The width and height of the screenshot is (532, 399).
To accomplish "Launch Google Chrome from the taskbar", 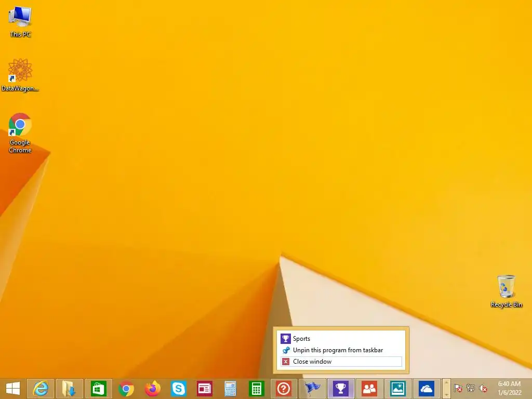I will [126, 389].
